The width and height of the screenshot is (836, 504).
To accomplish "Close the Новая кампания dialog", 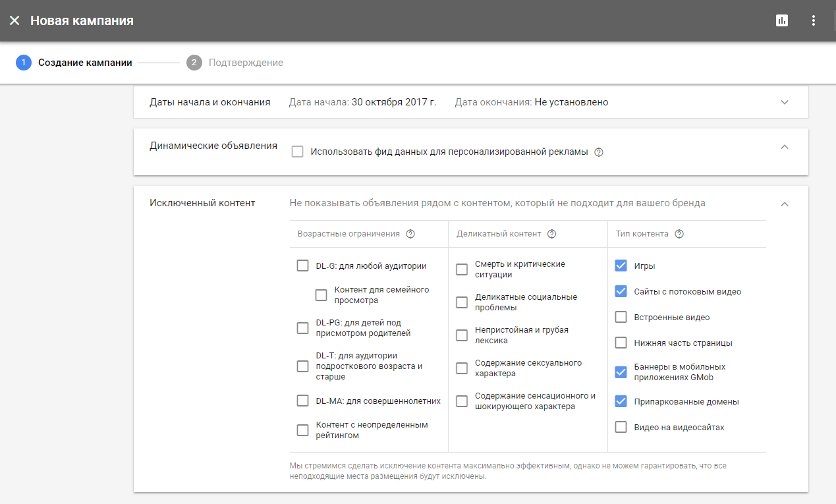I will click(14, 20).
